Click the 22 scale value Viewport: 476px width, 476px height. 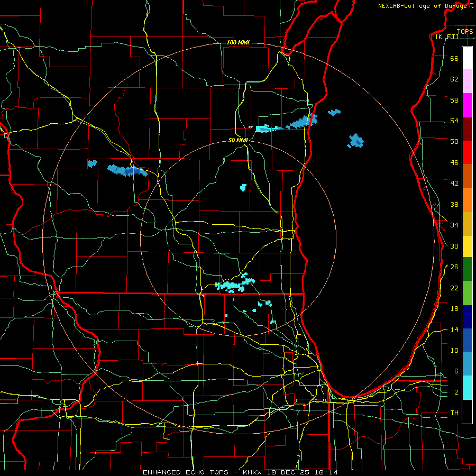click(454, 288)
